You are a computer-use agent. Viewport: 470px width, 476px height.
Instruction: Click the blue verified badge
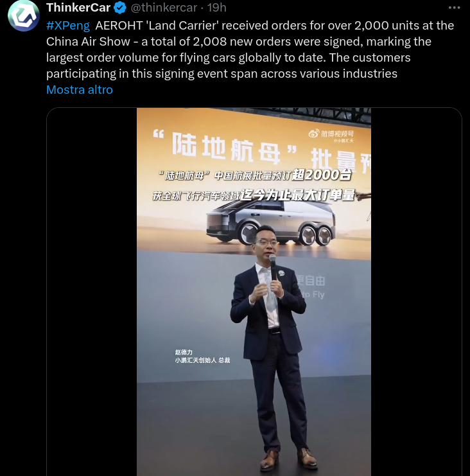click(x=120, y=8)
